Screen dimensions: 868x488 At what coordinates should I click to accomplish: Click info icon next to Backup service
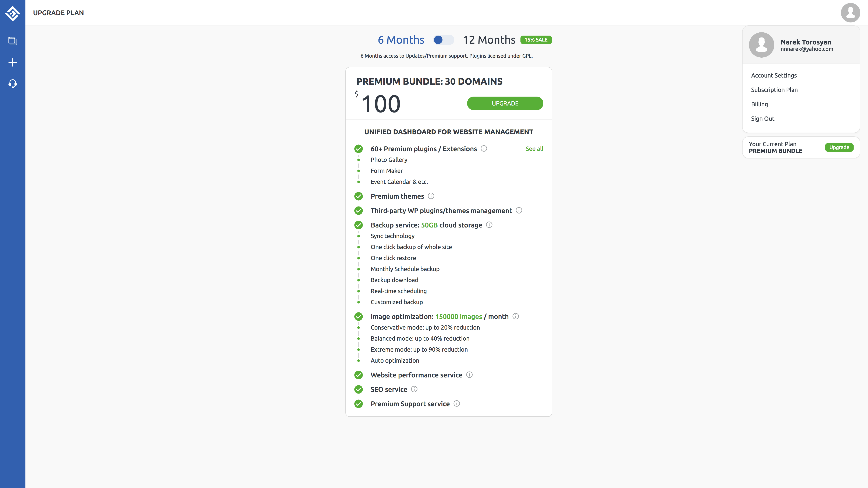(x=489, y=225)
